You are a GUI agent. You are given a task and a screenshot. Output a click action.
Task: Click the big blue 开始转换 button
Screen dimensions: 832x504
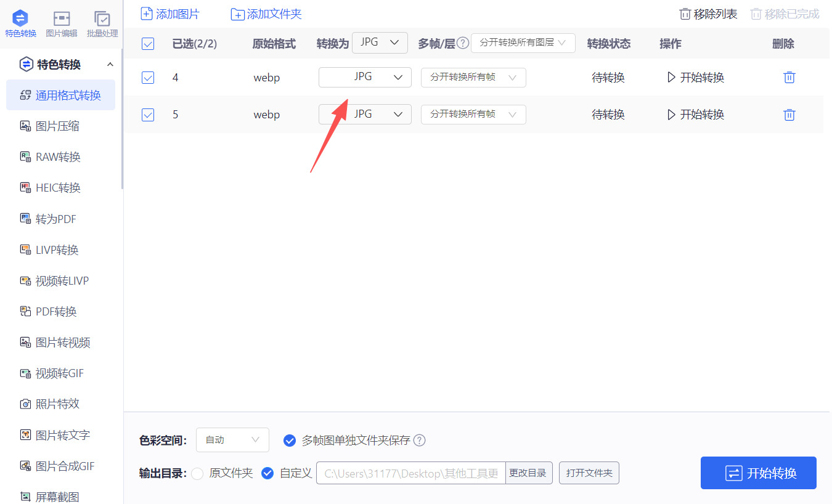click(x=759, y=473)
